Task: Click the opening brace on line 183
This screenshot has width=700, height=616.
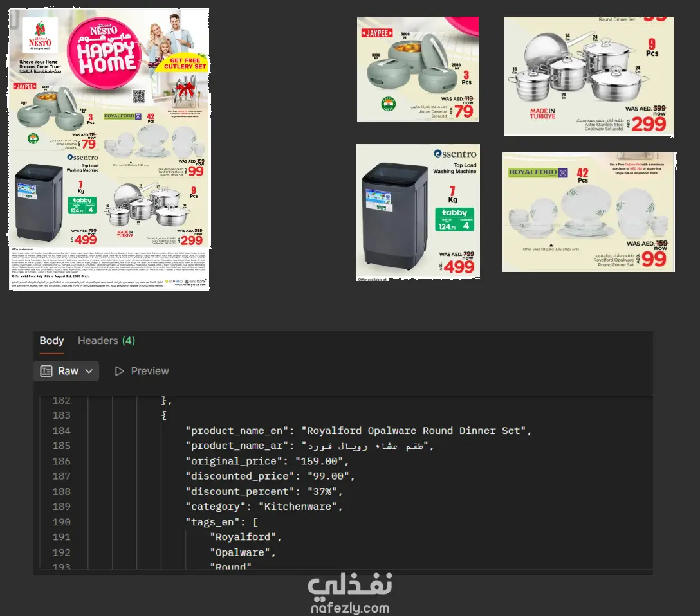Action: click(x=164, y=415)
